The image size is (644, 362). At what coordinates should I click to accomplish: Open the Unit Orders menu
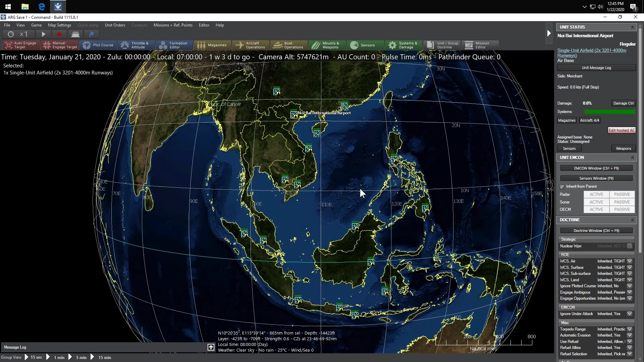(x=115, y=25)
